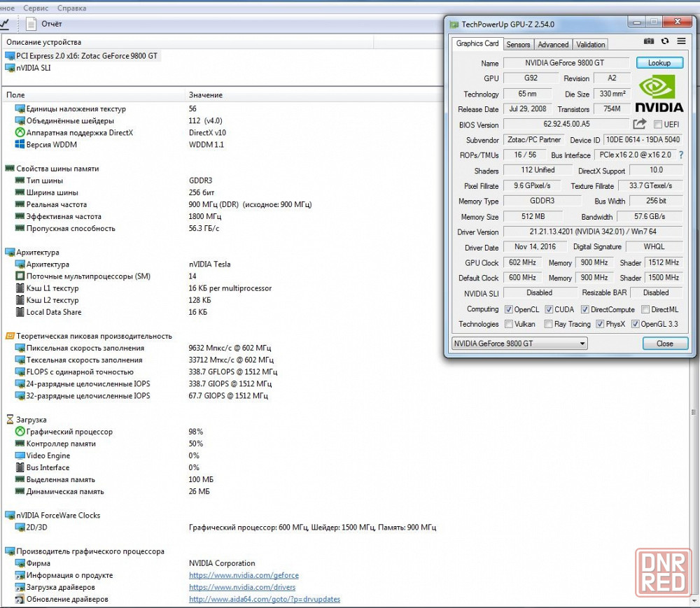Click the icon beside Графический процессор load row
This screenshot has width=700, height=608.
[20, 432]
